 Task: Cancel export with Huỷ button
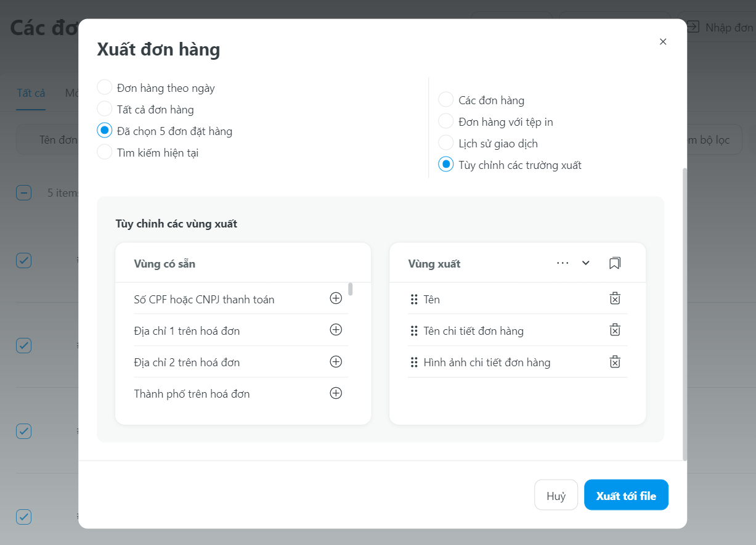tap(556, 495)
